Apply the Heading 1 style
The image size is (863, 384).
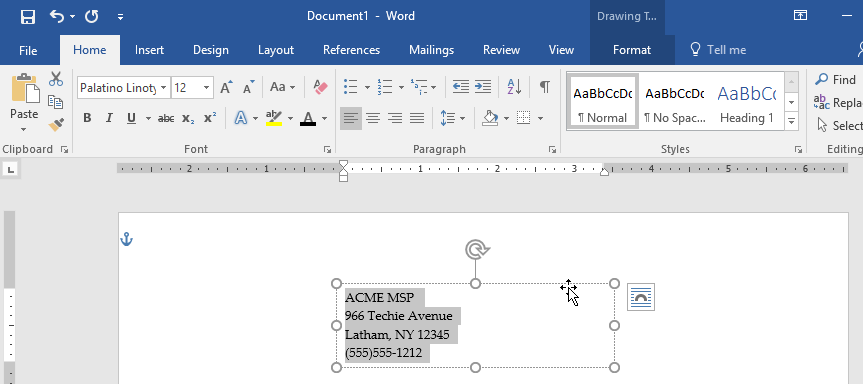pyautogui.click(x=747, y=102)
